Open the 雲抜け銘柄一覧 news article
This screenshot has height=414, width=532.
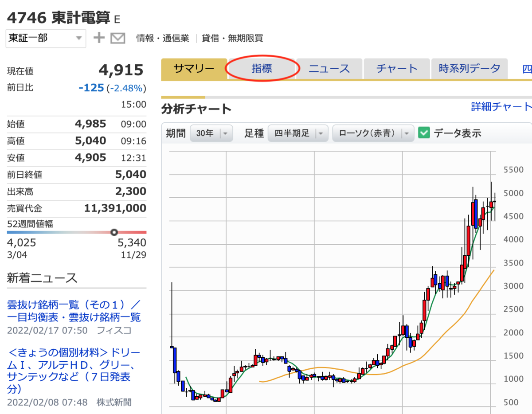[x=74, y=311]
